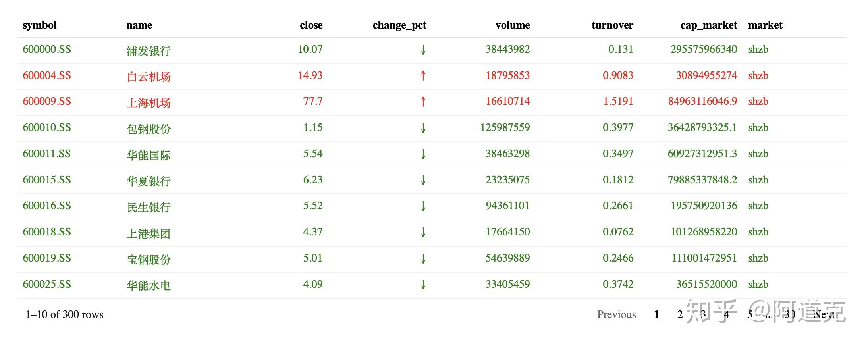This screenshot has height=347, width=868.
Task: Sort by the volume column header
Action: click(x=512, y=25)
